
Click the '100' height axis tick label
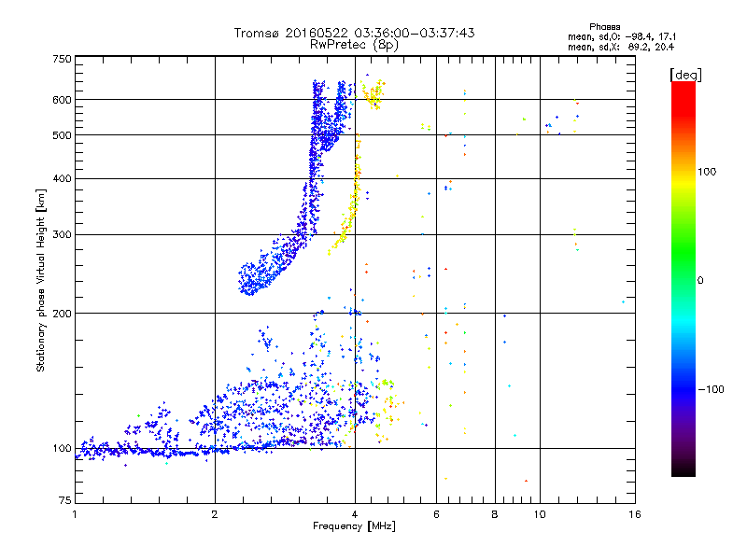point(62,449)
